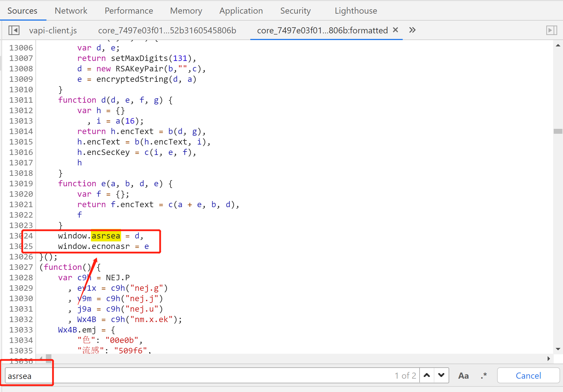Toggle the left navigator sidebar icon

(x=14, y=30)
